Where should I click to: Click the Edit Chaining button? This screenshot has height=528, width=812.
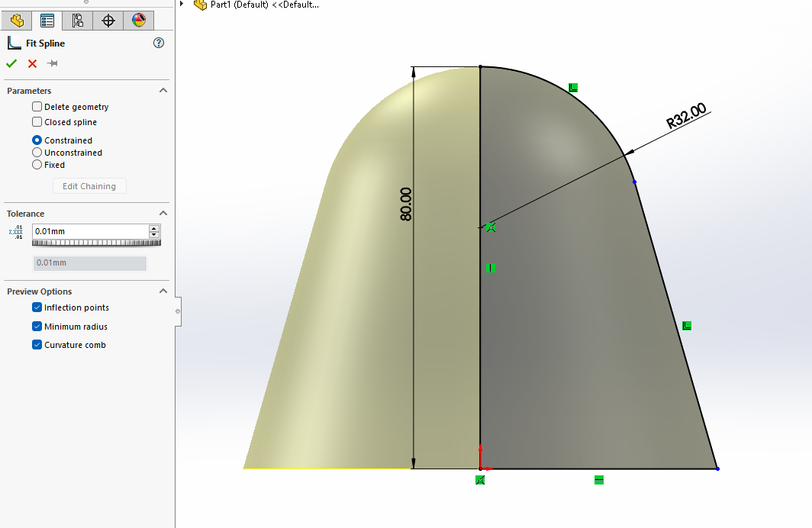click(89, 185)
